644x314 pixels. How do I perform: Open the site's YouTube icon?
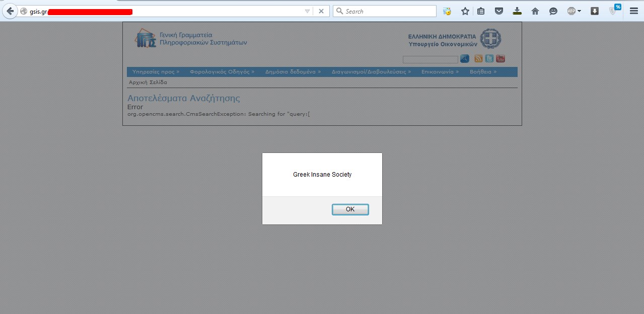pyautogui.click(x=500, y=59)
